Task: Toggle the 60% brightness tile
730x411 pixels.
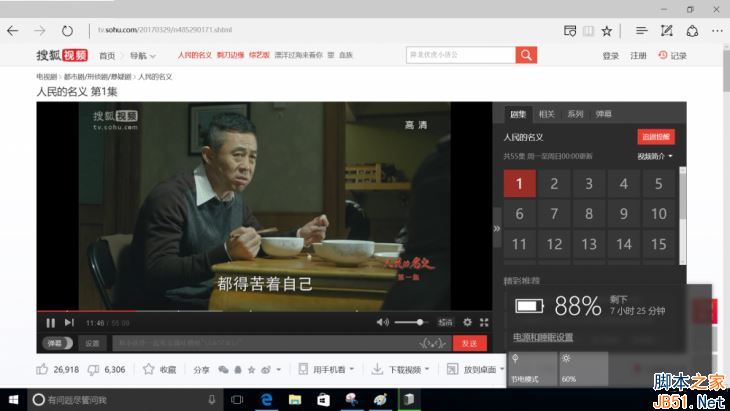Action: point(583,369)
